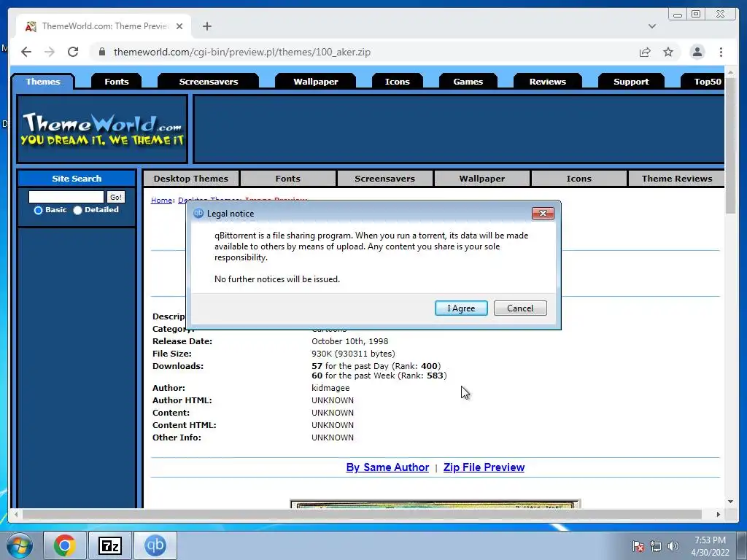This screenshot has height=560, width=747.
Task: Open a new browser tab
Action: (206, 26)
